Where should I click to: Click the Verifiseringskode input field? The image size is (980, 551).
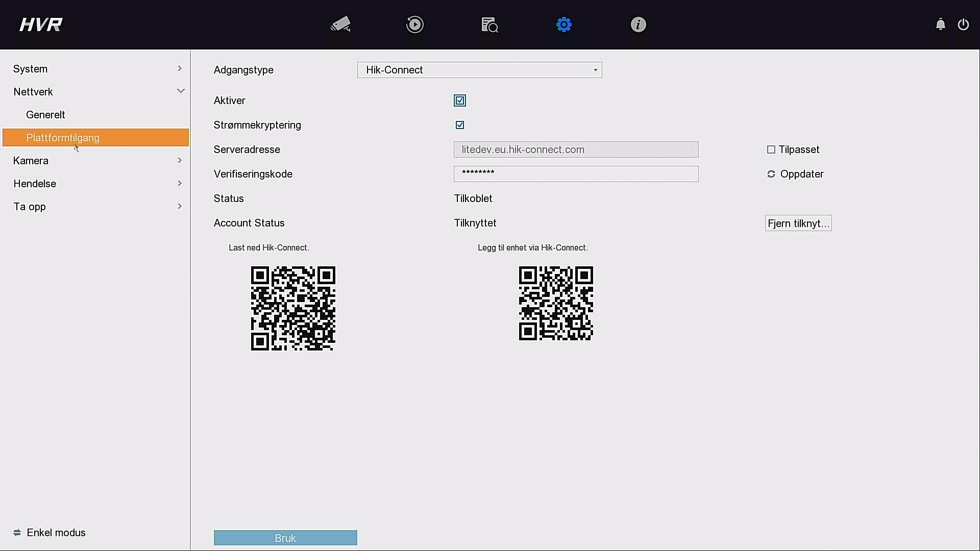(576, 174)
